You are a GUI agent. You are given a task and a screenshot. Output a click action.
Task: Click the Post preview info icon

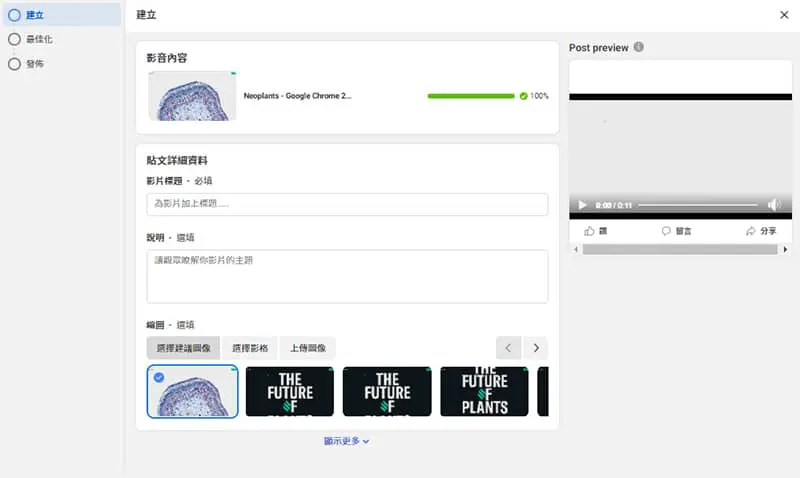[639, 47]
